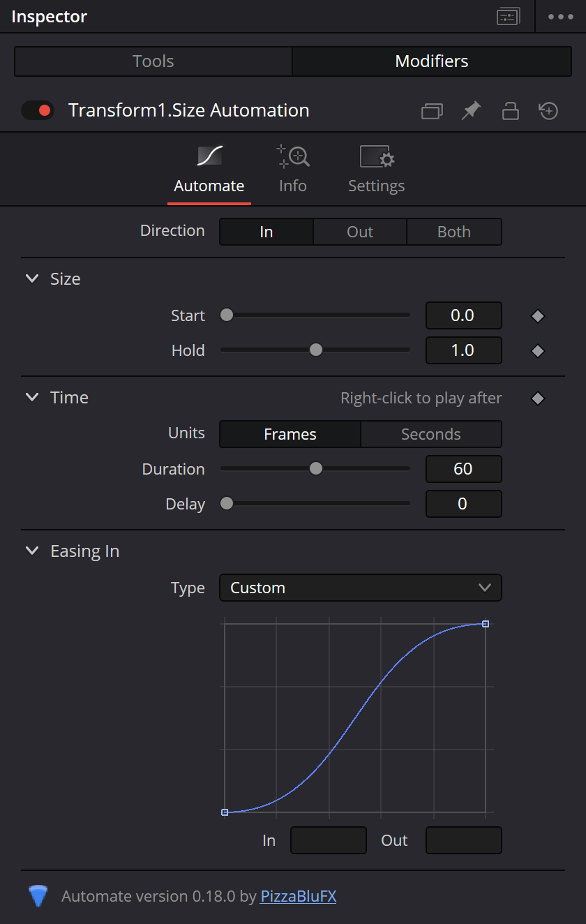Viewport: 586px width, 924px height.
Task: Click the easing curve Out value field
Action: click(464, 840)
